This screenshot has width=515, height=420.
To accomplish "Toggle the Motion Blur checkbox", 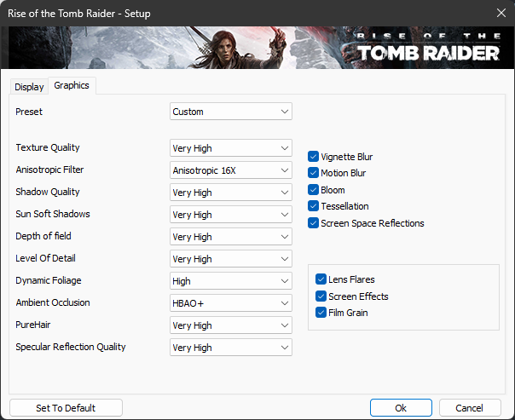I will tap(313, 173).
